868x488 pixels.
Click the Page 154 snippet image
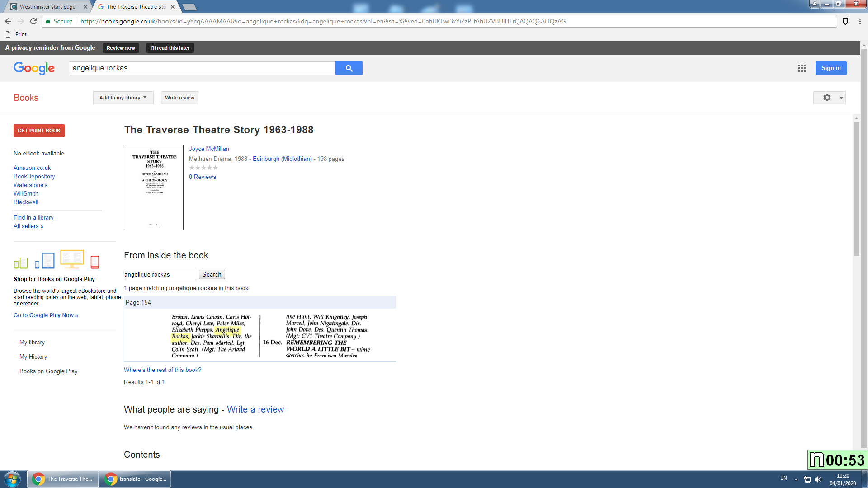[x=270, y=336]
